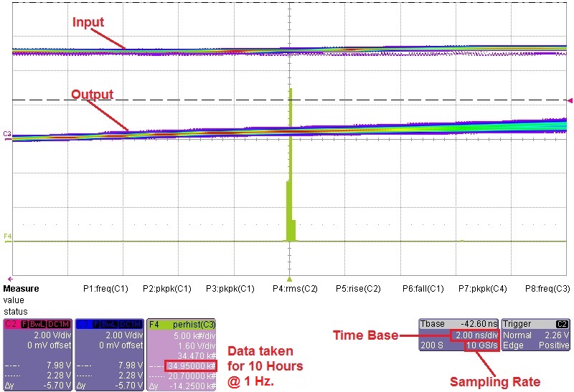
Task: Select the C3 trace marker on left grid edge
Action: 7,135
